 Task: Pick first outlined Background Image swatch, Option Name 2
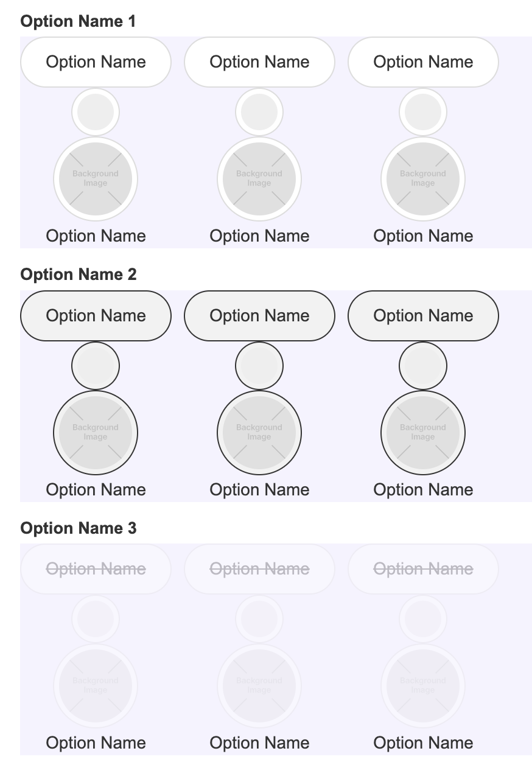(x=96, y=433)
